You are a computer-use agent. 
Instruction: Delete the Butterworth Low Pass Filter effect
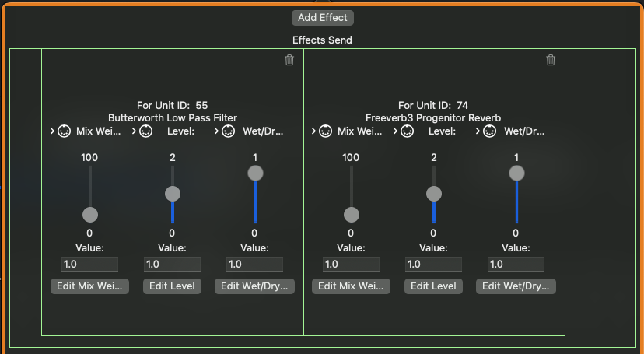[289, 60]
